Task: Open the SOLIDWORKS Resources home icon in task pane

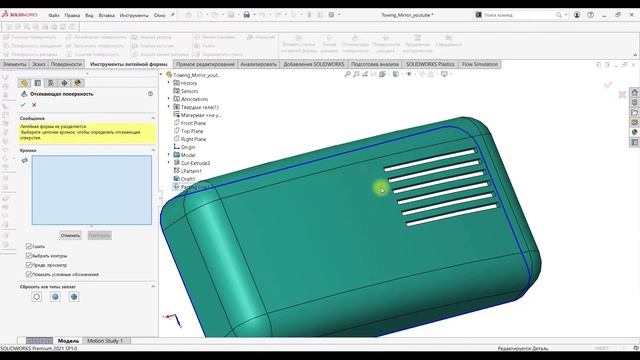Action: coord(634,93)
